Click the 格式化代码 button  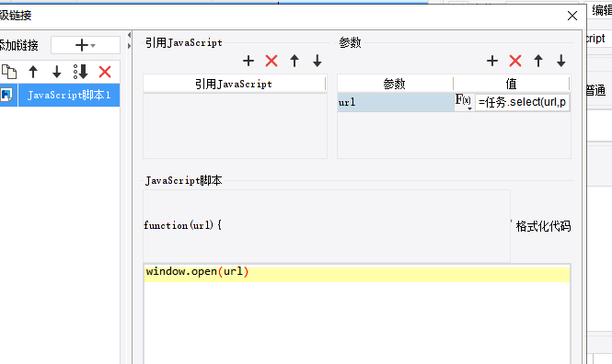543,226
